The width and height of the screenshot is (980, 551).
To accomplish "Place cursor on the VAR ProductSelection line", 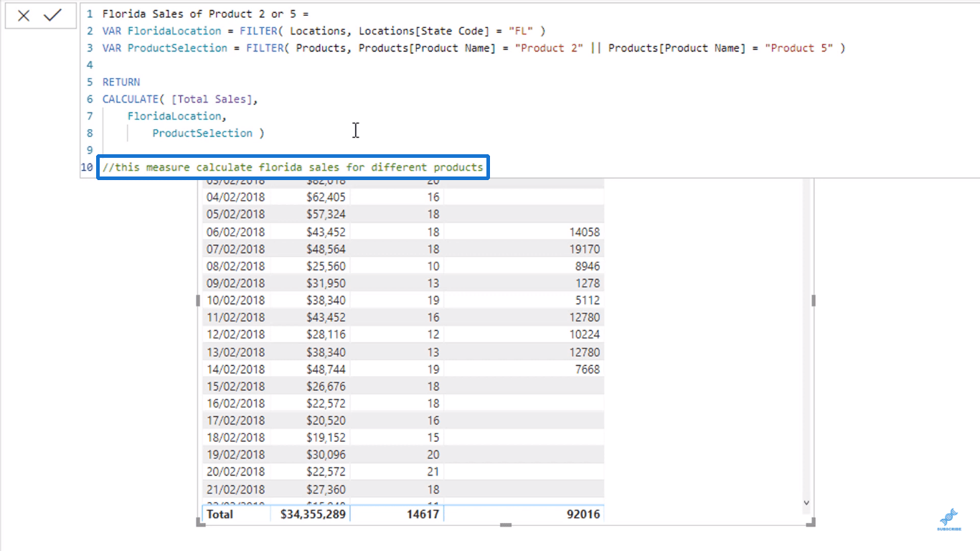I will [473, 48].
